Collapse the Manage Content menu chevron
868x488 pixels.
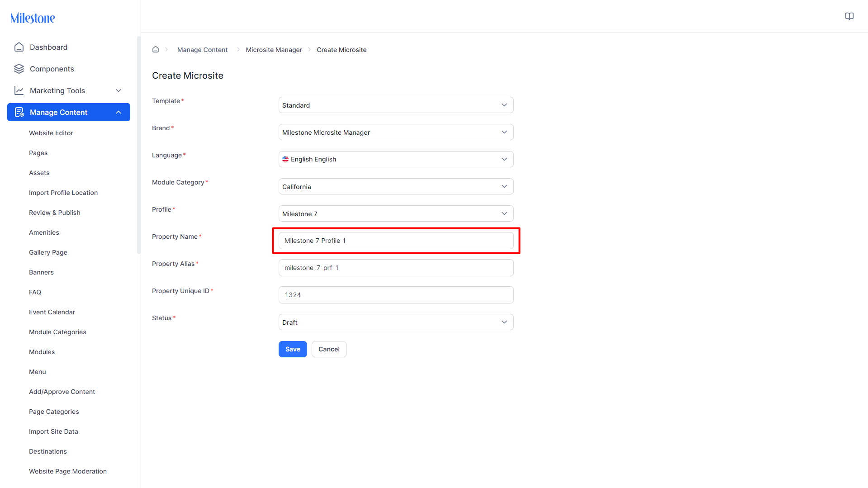[x=119, y=112]
